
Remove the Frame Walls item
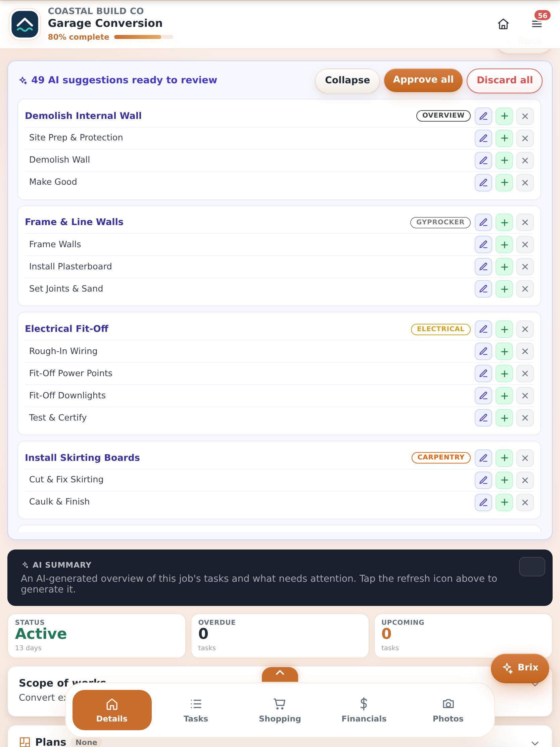(x=525, y=245)
